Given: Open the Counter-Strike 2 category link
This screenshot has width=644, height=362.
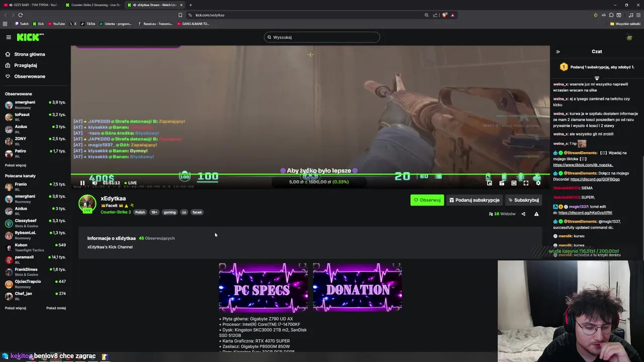Looking at the screenshot, I should [116, 212].
